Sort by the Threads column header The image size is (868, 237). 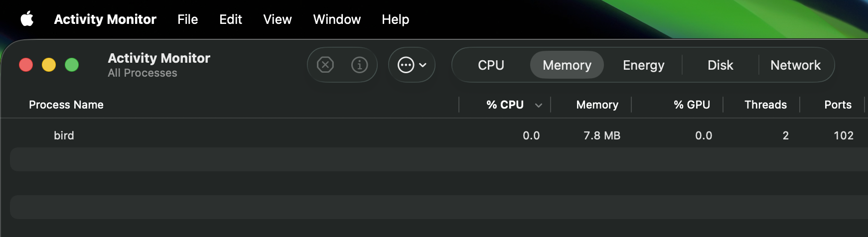[765, 105]
